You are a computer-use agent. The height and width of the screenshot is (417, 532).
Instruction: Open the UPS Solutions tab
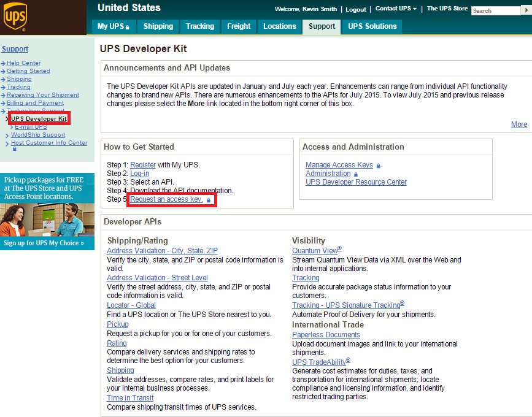371,26
